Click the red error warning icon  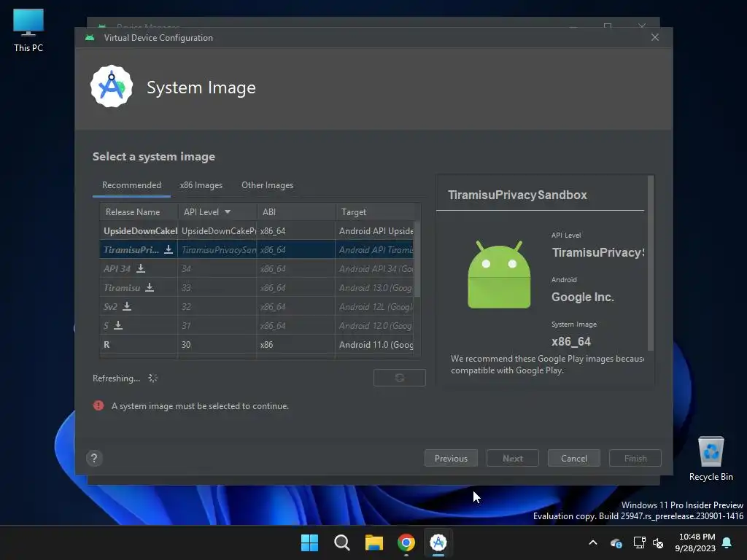point(98,405)
